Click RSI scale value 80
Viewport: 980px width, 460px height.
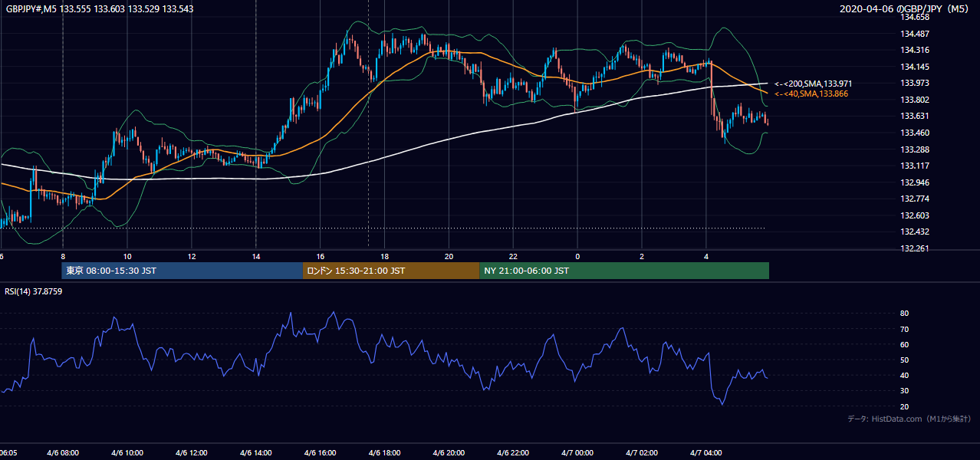(904, 314)
